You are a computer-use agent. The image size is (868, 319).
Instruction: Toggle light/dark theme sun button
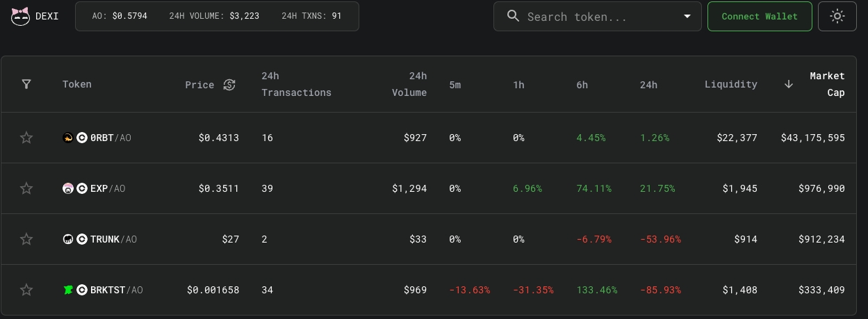tap(837, 16)
